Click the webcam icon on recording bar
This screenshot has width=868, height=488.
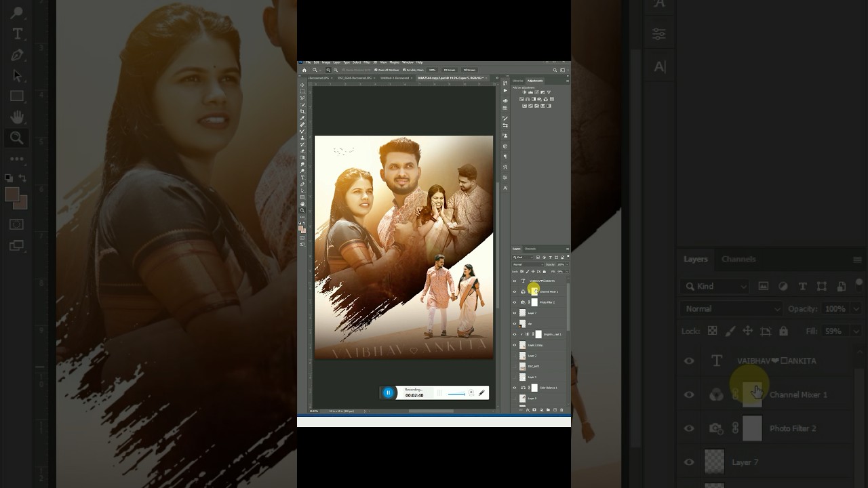click(471, 392)
